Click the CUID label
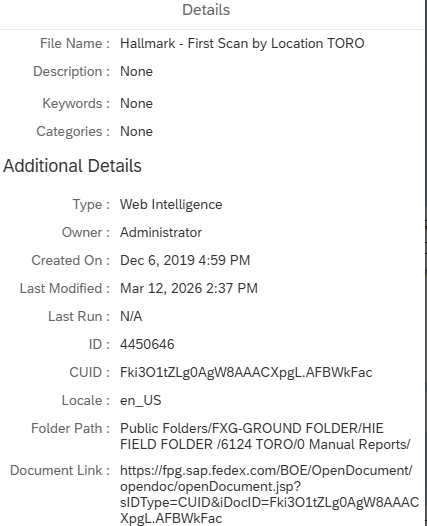This screenshot has width=427, height=526. click(90, 373)
